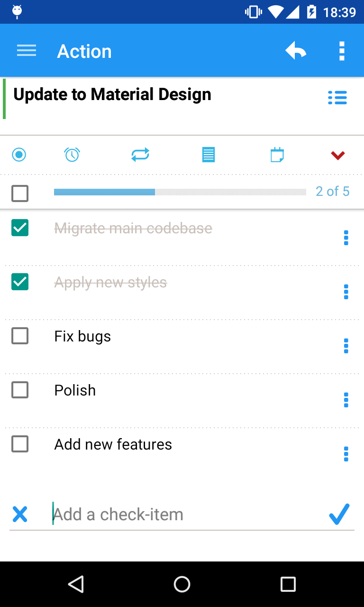Collapse details with the red chevron
Screen dimensions: 364x607
tap(338, 155)
